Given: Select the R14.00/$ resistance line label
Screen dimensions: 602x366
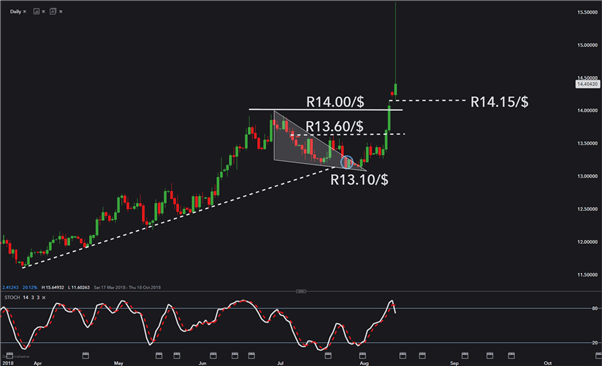Looking at the screenshot, I should [x=335, y=102].
